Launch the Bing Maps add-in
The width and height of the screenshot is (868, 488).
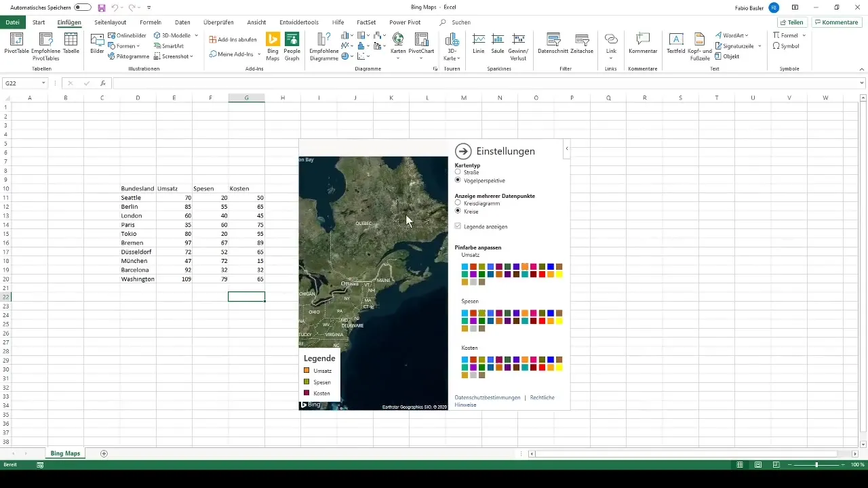[x=273, y=45]
